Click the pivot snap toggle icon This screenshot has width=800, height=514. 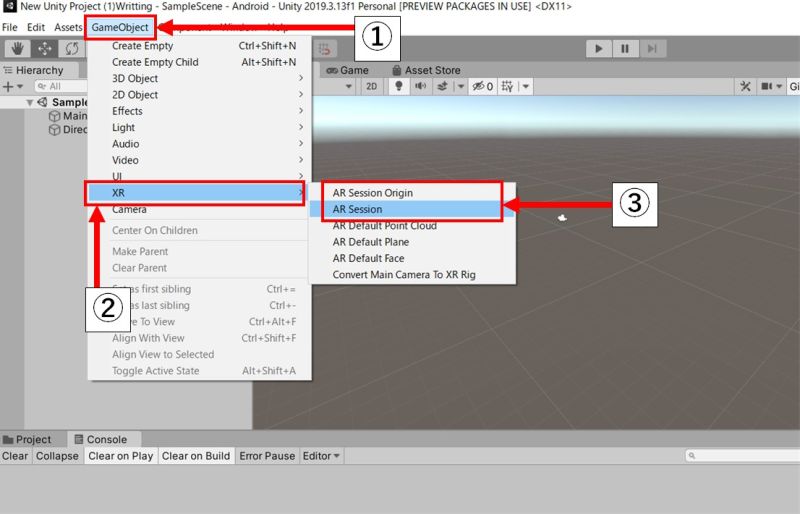pyautogui.click(x=324, y=49)
